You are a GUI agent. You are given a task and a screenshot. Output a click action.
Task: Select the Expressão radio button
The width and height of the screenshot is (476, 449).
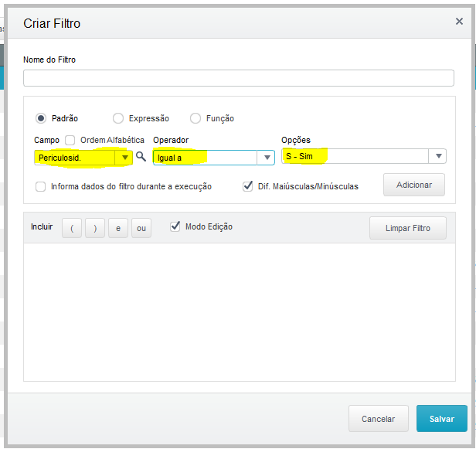click(118, 118)
